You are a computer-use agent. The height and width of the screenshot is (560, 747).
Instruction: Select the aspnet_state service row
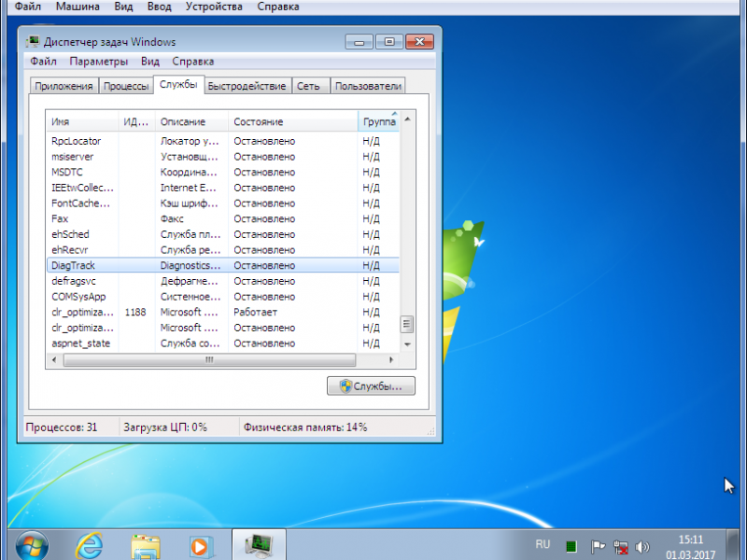click(x=223, y=343)
